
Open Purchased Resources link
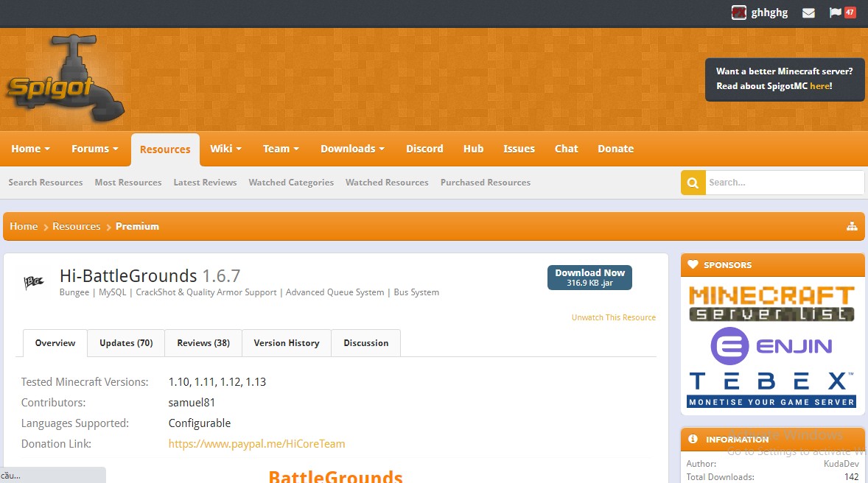point(486,183)
